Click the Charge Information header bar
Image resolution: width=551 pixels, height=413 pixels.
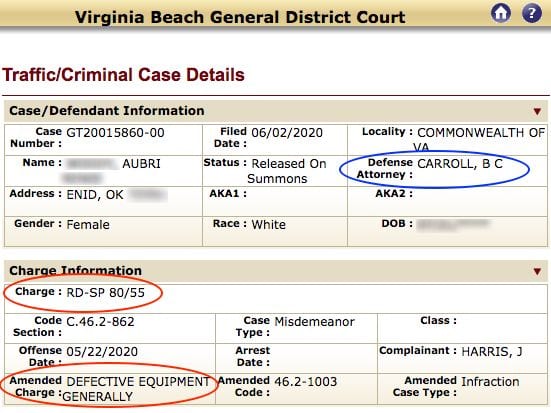click(x=276, y=271)
